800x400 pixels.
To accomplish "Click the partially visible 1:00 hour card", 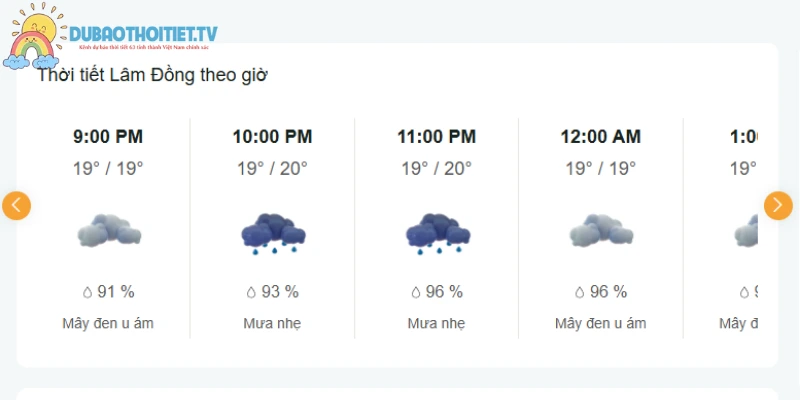I will pos(721,228).
